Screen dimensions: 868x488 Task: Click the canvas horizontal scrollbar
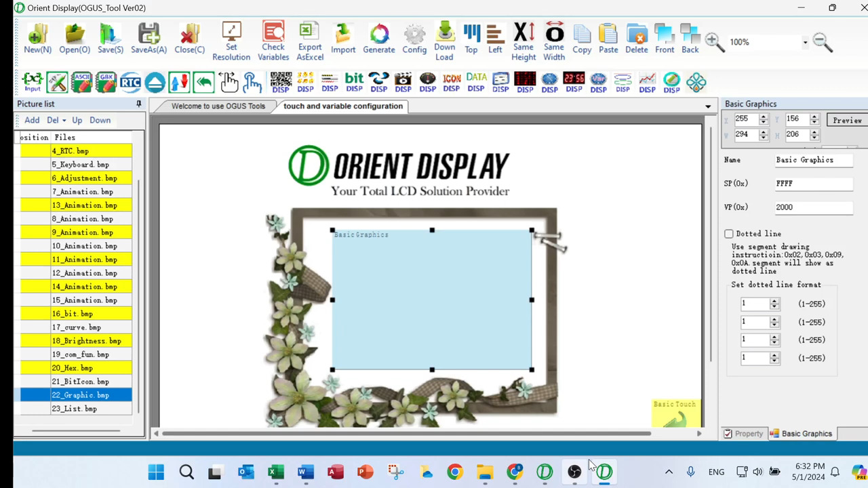coord(406,433)
